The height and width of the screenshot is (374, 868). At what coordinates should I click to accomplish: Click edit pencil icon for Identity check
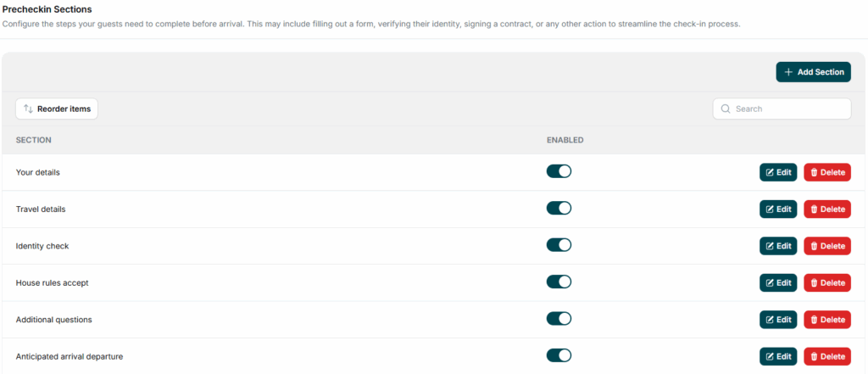[x=770, y=246]
